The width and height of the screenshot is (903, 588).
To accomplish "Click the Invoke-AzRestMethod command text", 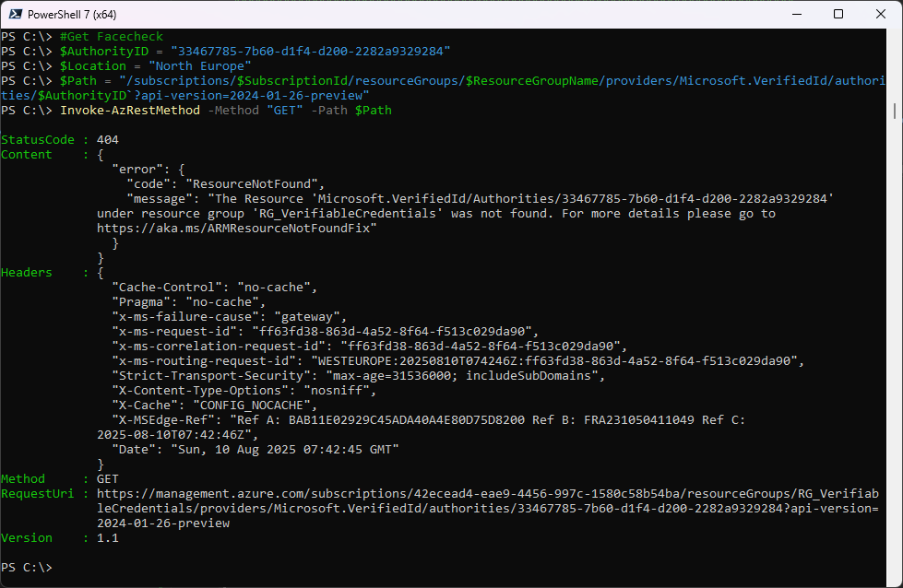I will pos(130,110).
